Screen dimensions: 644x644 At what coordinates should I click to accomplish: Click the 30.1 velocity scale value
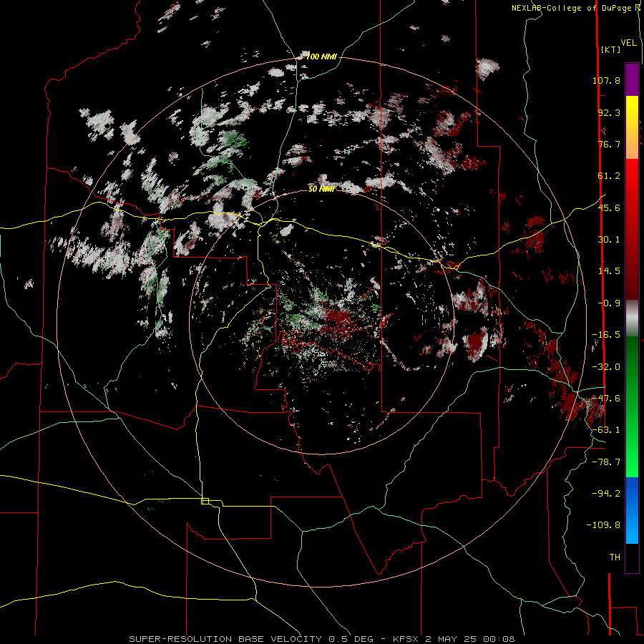tap(609, 240)
